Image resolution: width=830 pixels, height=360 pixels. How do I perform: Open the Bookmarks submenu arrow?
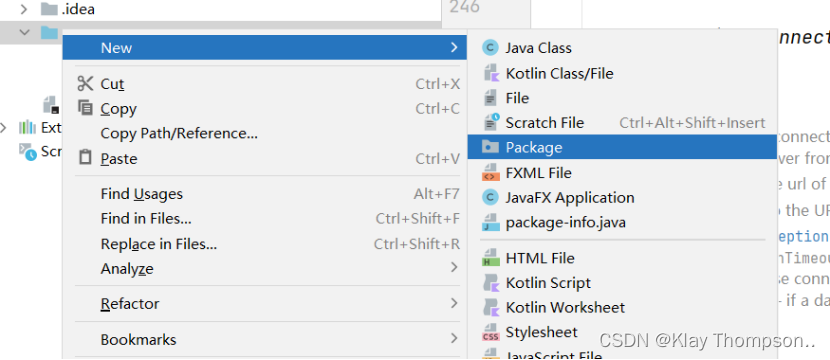pos(454,339)
